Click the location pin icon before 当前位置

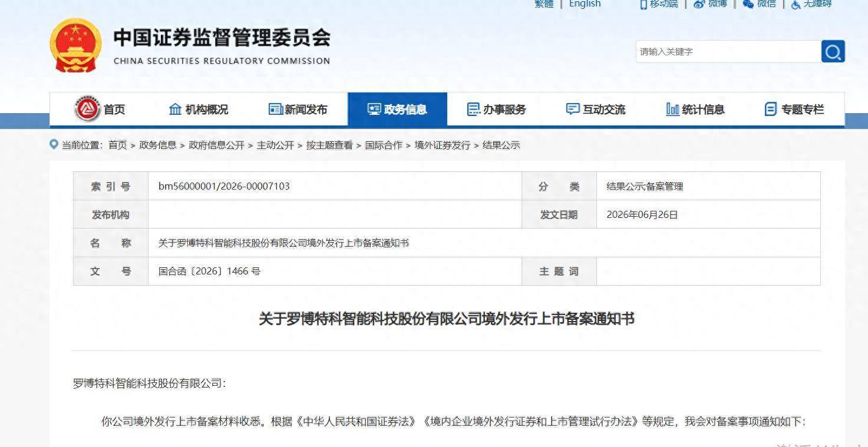pyautogui.click(x=54, y=144)
